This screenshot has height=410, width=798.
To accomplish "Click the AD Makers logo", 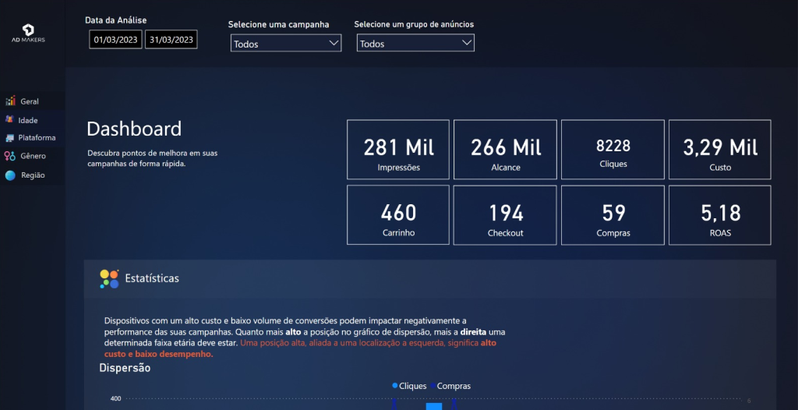I will (28, 33).
